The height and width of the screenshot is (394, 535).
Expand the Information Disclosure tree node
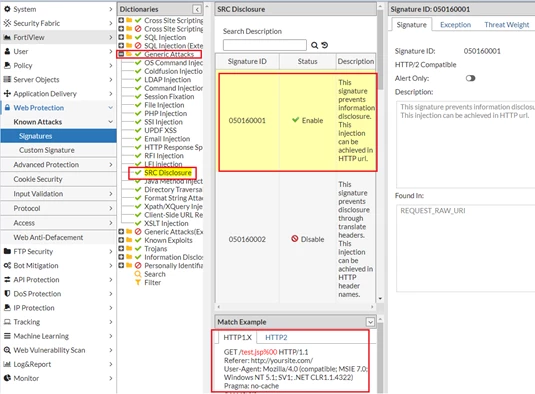coord(121,257)
